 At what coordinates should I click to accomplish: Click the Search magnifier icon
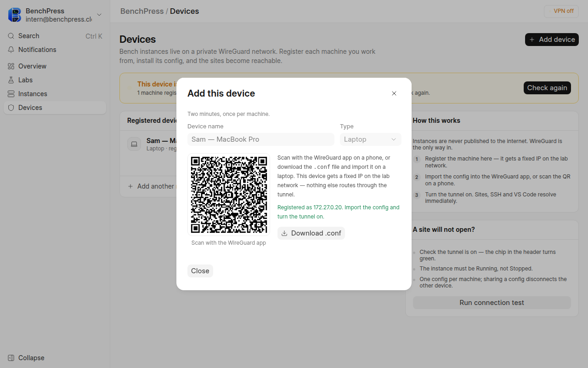point(11,36)
